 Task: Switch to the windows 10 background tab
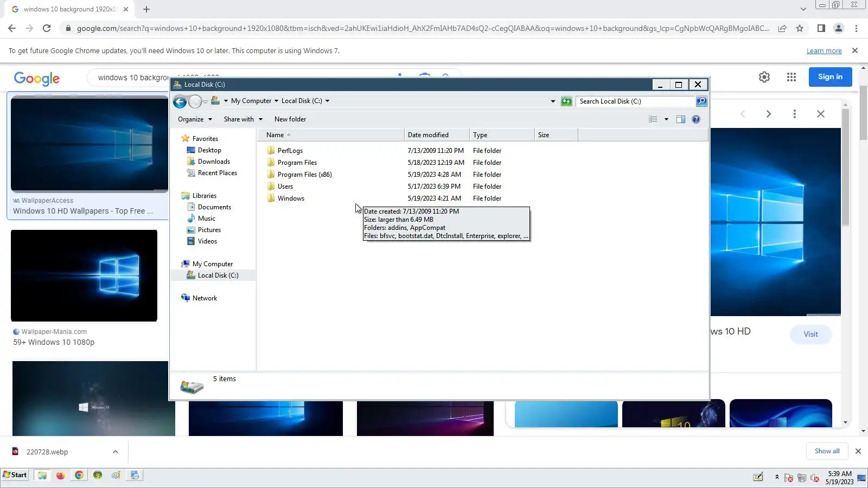69,9
